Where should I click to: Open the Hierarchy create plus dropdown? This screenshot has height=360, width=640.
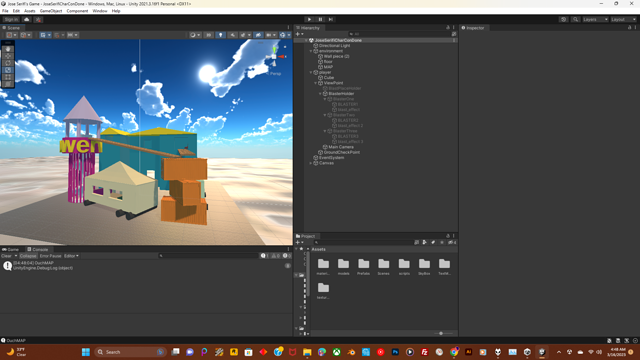click(299, 34)
